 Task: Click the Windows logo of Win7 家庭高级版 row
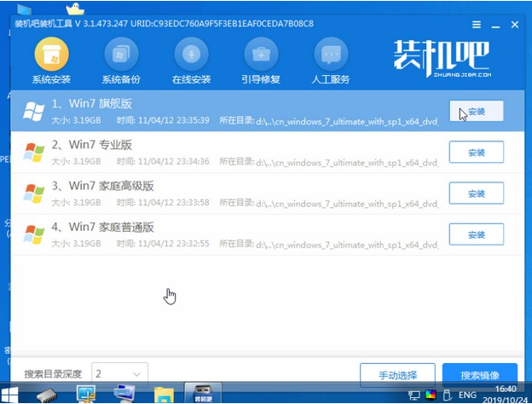point(33,193)
